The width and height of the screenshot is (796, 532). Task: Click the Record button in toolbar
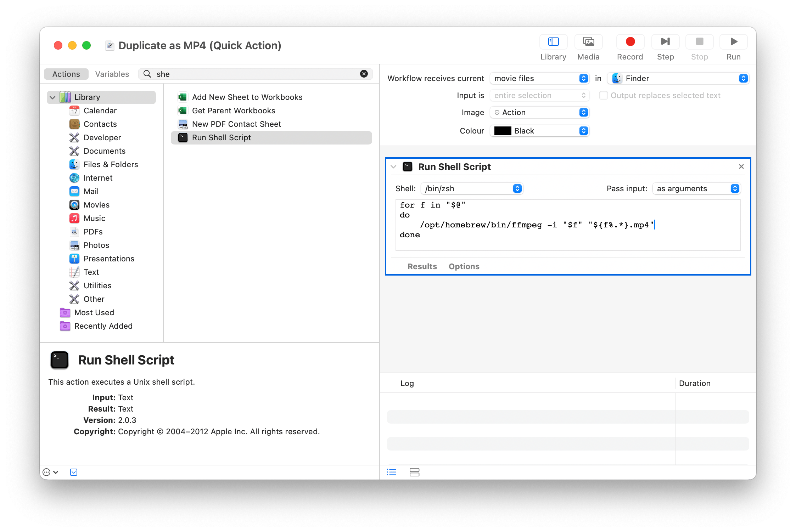coord(630,42)
